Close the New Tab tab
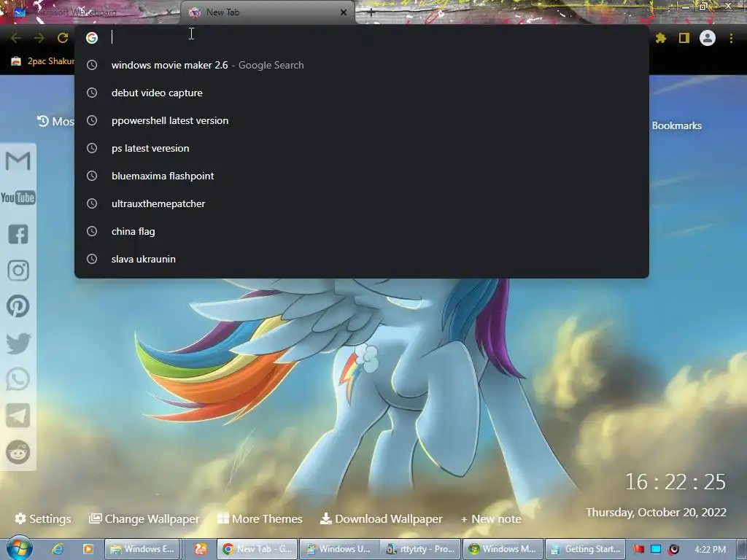The height and width of the screenshot is (560, 747). [x=344, y=12]
